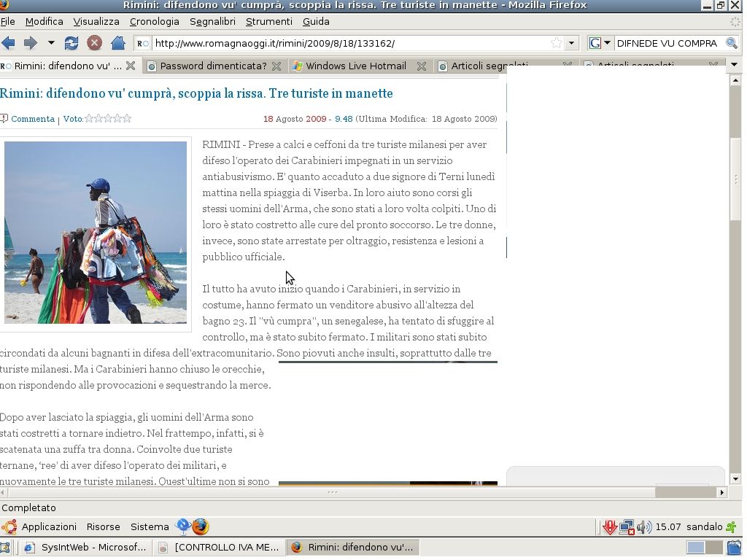This screenshot has height=560, width=747.
Task: Open the volume control in system tray
Action: pos(643,527)
